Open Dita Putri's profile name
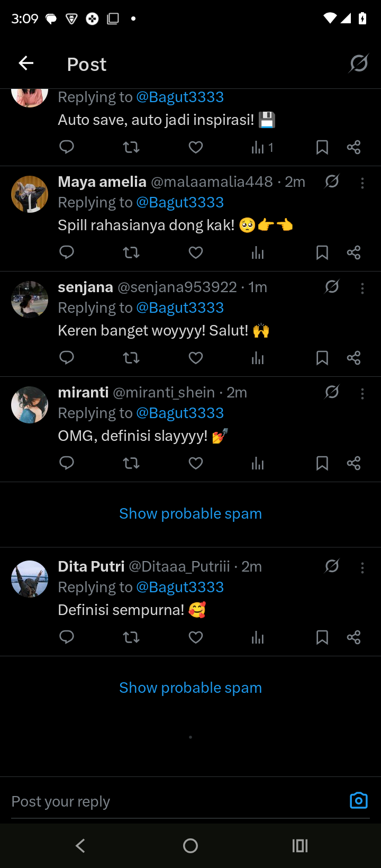 pyautogui.click(x=91, y=566)
